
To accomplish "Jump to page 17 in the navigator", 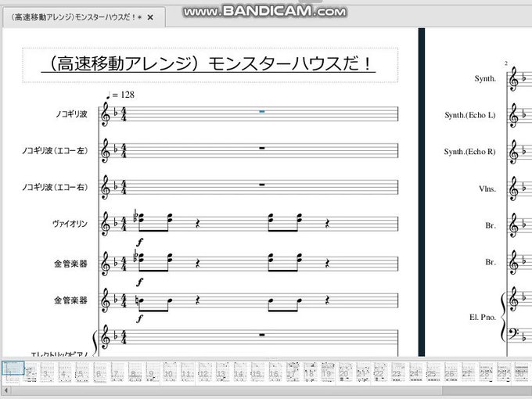I will (x=292, y=373).
